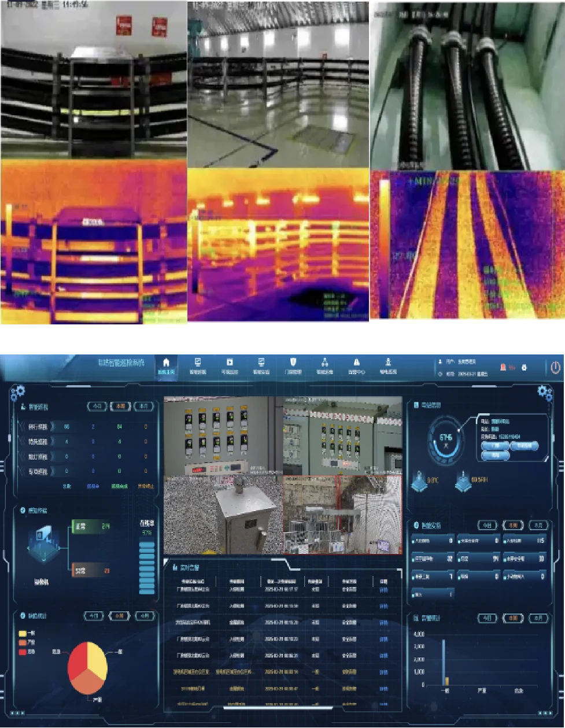
Task: Show today's data in alarm statistics panel
Action: click(488, 618)
